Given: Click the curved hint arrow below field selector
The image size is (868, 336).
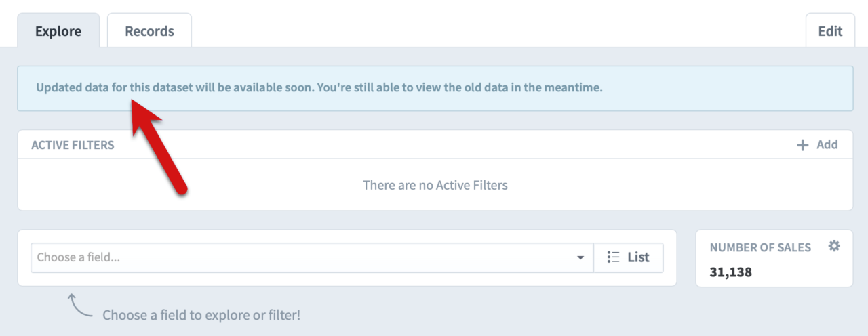Looking at the screenshot, I should pyautogui.click(x=80, y=306).
